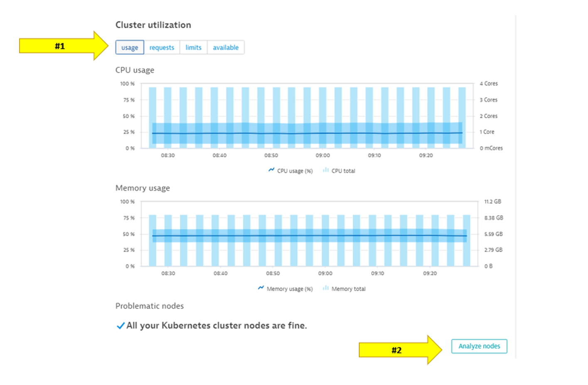This screenshot has height=385, width=588.
Task: Click the CPU usage (%) legend line icon
Action: pos(271,170)
